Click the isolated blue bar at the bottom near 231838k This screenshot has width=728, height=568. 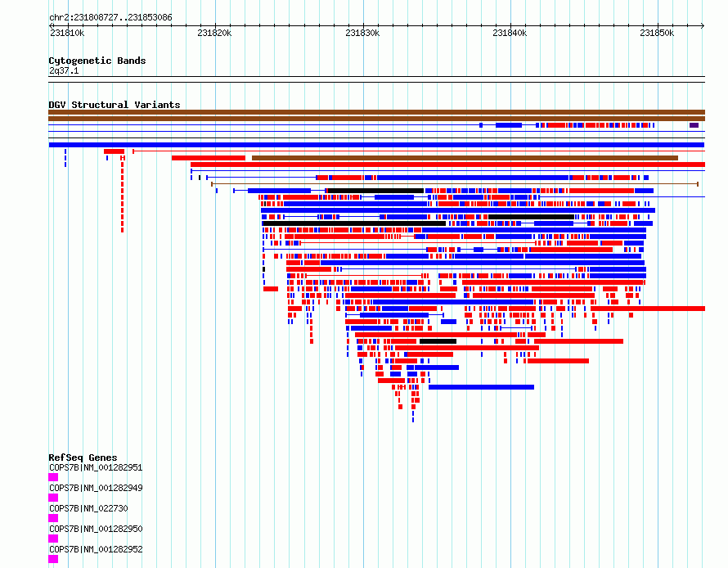tap(481, 387)
